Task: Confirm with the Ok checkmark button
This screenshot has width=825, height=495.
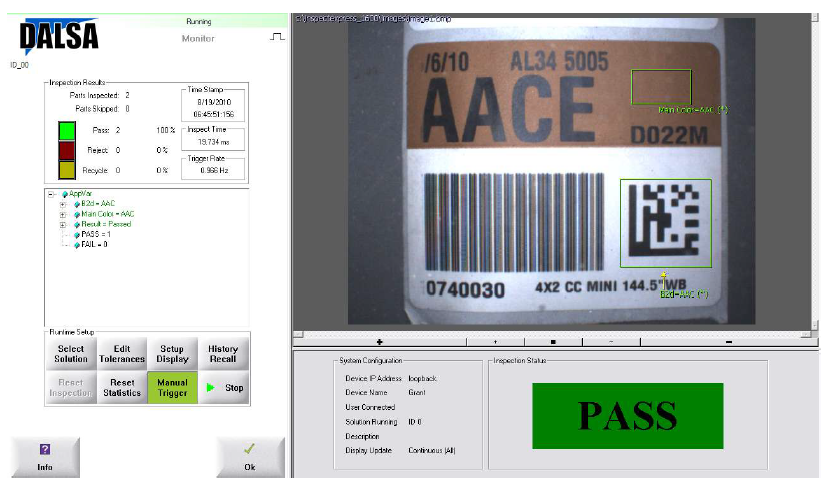Action: pyautogui.click(x=250, y=457)
